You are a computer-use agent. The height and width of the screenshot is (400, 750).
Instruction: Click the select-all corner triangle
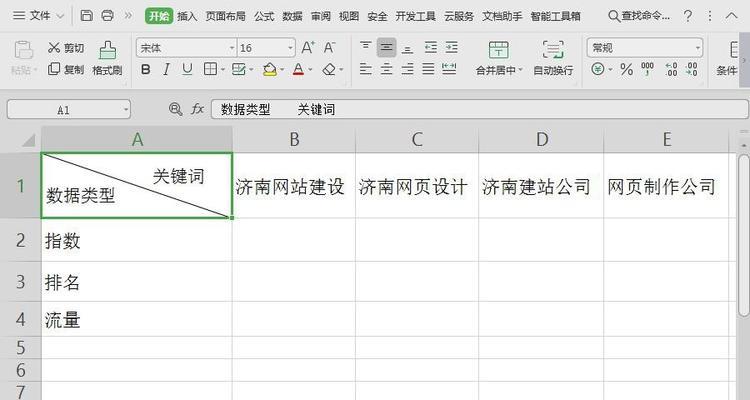28,140
